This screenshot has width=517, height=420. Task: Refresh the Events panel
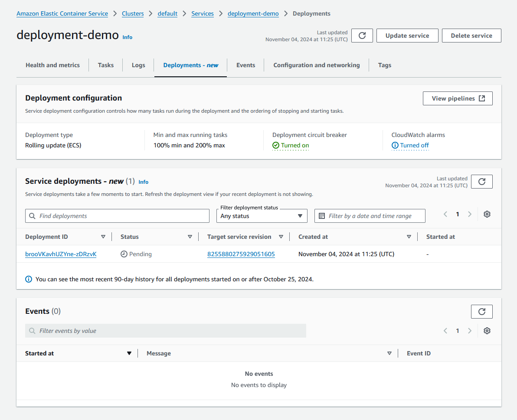481,311
